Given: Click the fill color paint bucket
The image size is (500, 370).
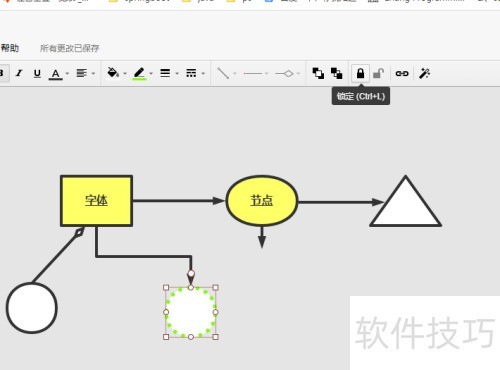Looking at the screenshot, I should [x=113, y=72].
